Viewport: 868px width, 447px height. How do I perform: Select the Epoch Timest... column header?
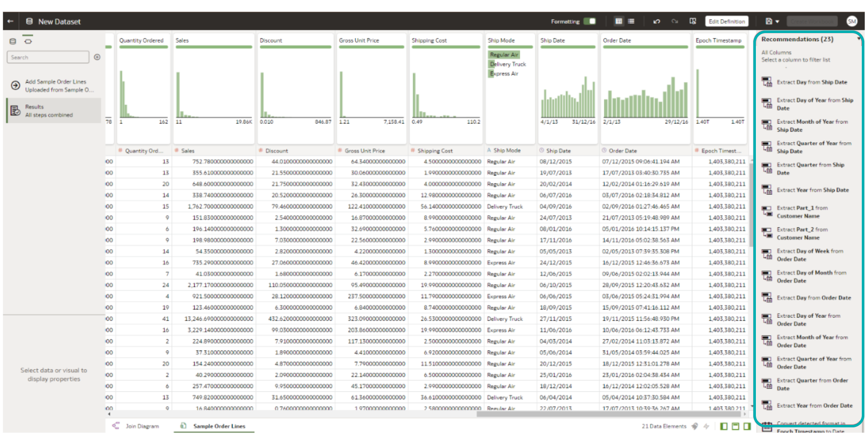pos(720,150)
